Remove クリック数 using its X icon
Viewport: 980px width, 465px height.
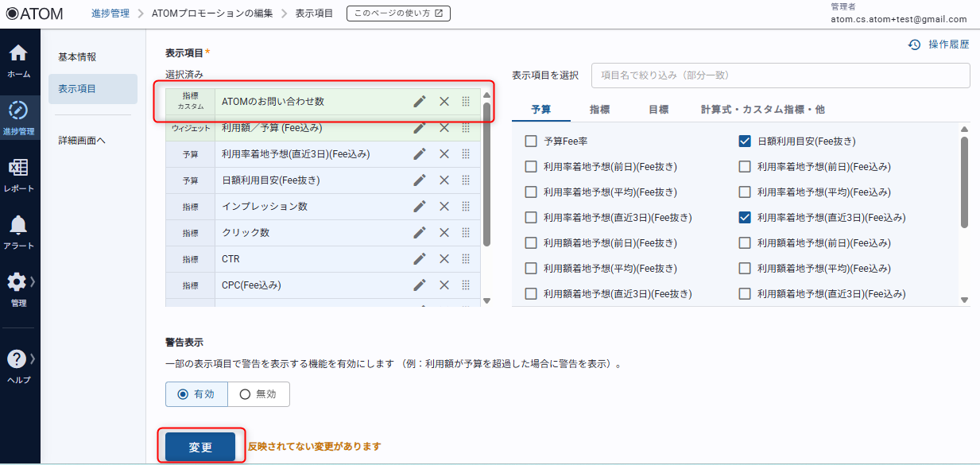(x=444, y=233)
